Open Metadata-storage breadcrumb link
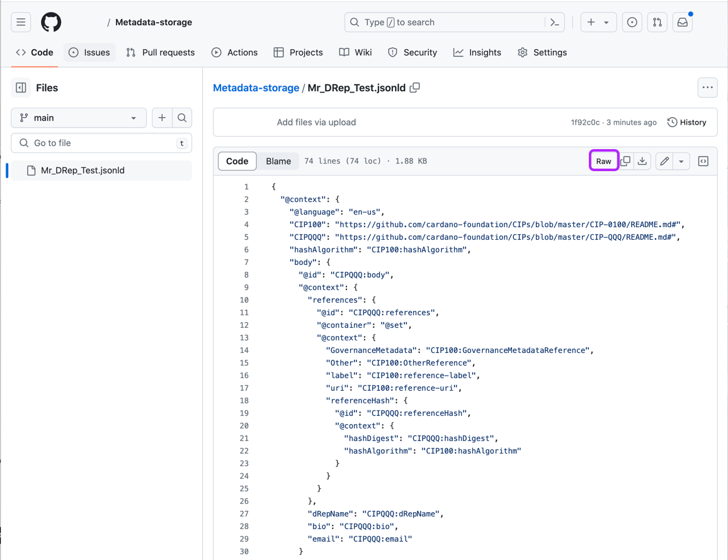This screenshot has width=728, height=560. click(256, 87)
